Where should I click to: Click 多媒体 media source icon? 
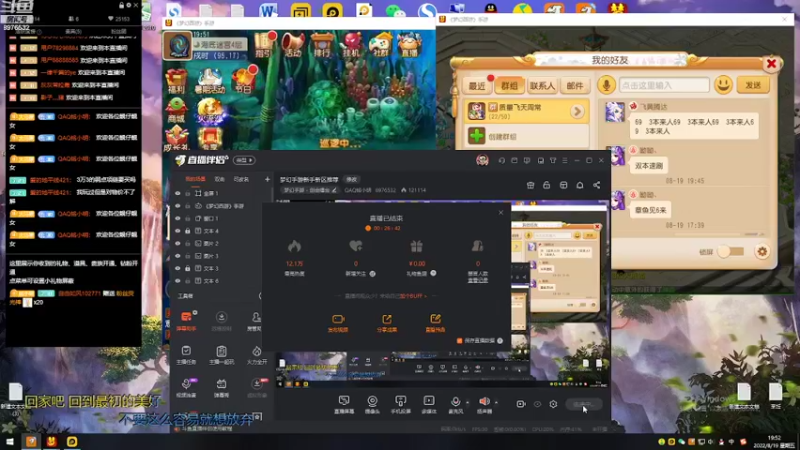pos(429,404)
